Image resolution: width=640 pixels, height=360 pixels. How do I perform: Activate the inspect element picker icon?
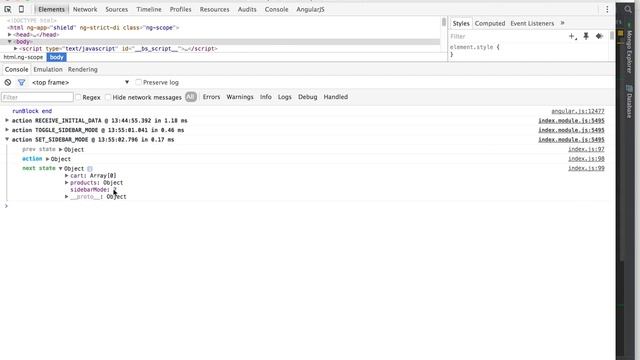(8, 9)
